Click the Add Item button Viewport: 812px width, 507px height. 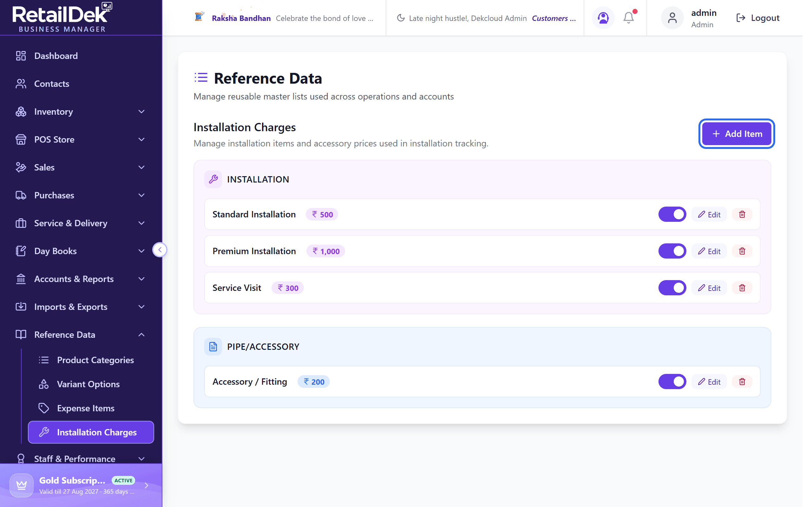[737, 134]
